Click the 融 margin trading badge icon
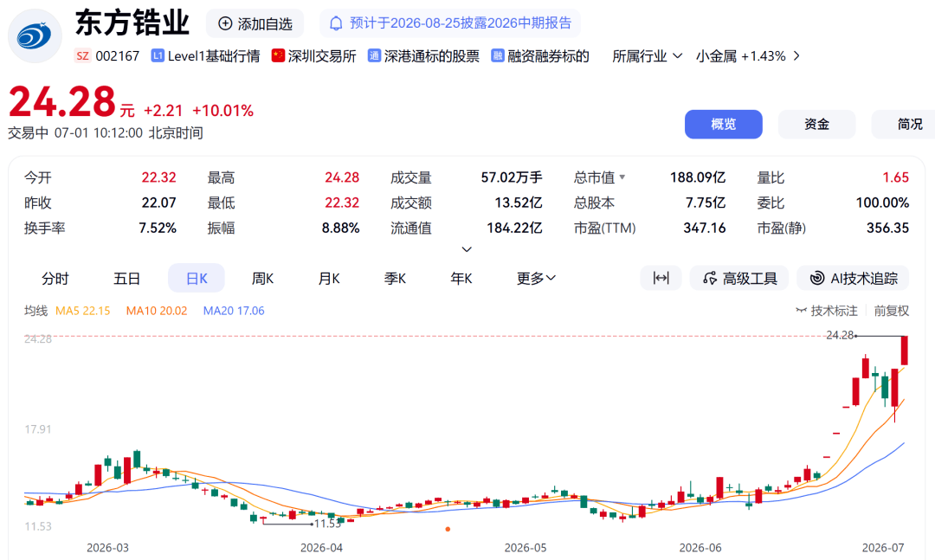 pyautogui.click(x=497, y=56)
